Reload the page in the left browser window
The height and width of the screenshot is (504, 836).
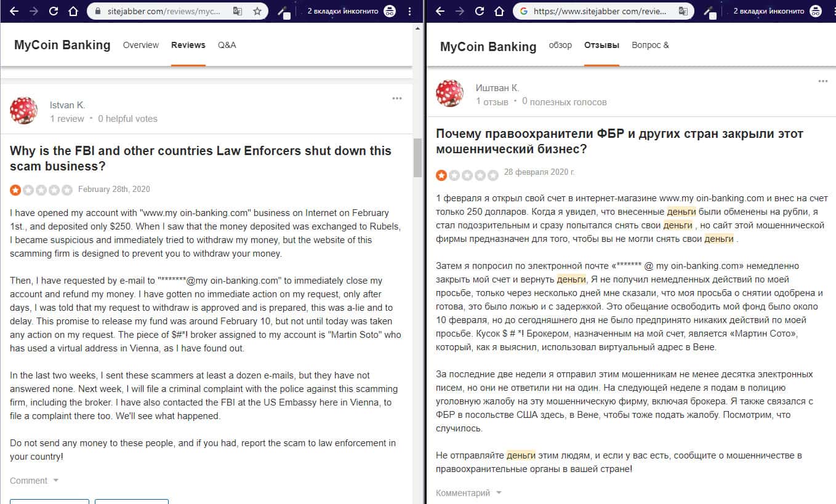point(54,11)
